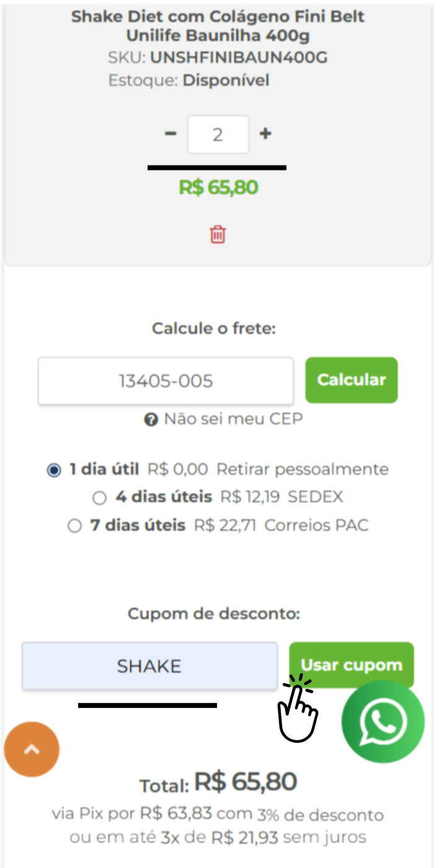Click the question mark help icon
Screen dimensions: 434x868
tap(151, 420)
